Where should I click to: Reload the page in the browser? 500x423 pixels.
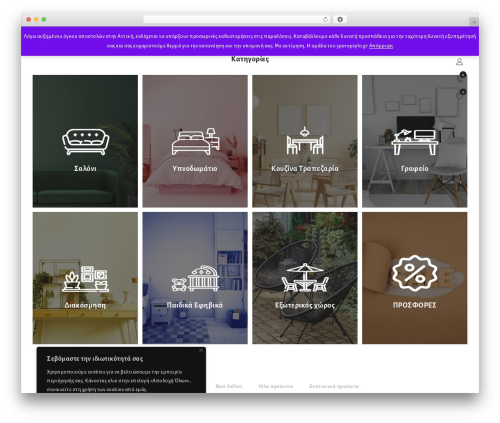coord(325,19)
